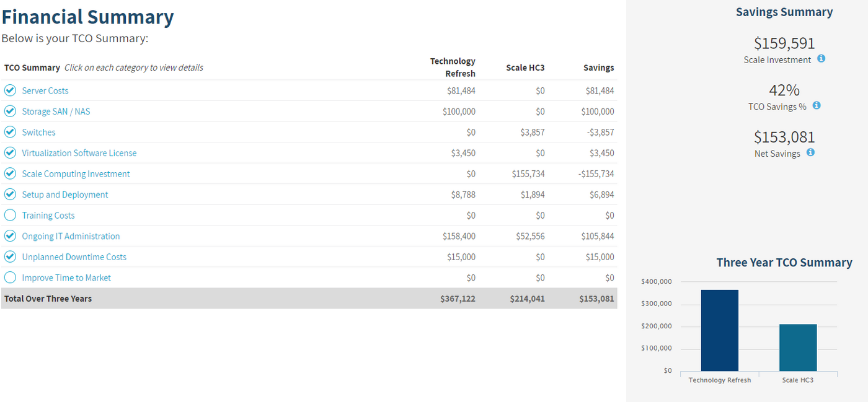Open the Improve Time to Market link

click(66, 277)
